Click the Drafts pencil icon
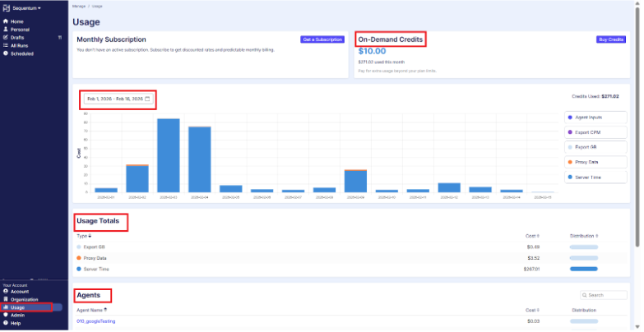The image size is (644, 332). [x=6, y=38]
